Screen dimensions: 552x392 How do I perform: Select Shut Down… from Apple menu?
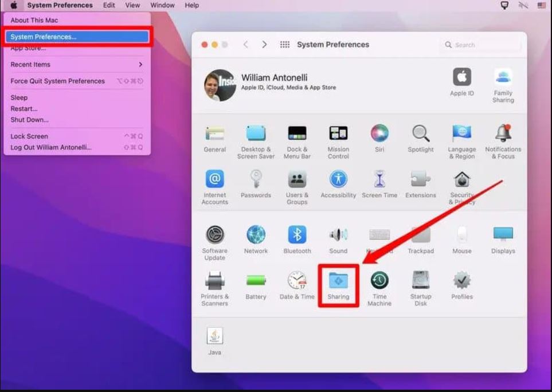[77, 120]
